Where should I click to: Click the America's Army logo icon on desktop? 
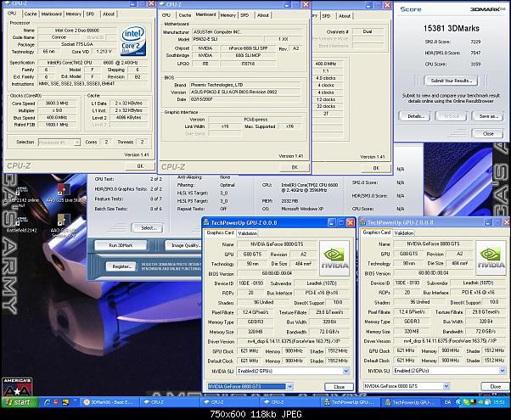(17, 386)
